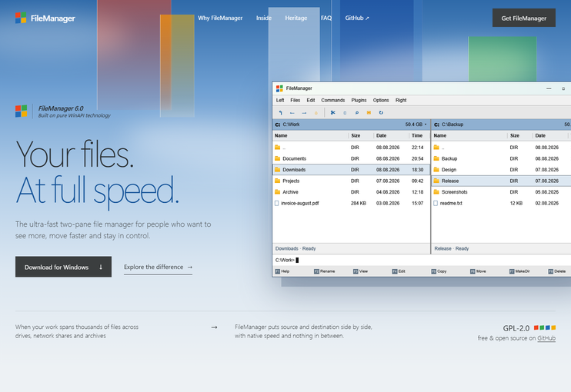Open the Heritage nav link
Image resolution: width=571 pixels, height=392 pixels.
tap(296, 18)
